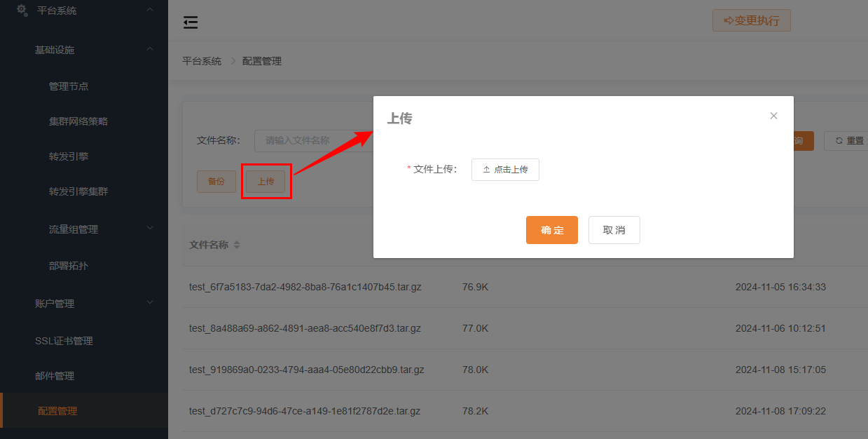Go to SSL证书管理 page
The height and width of the screenshot is (439, 868).
click(64, 341)
